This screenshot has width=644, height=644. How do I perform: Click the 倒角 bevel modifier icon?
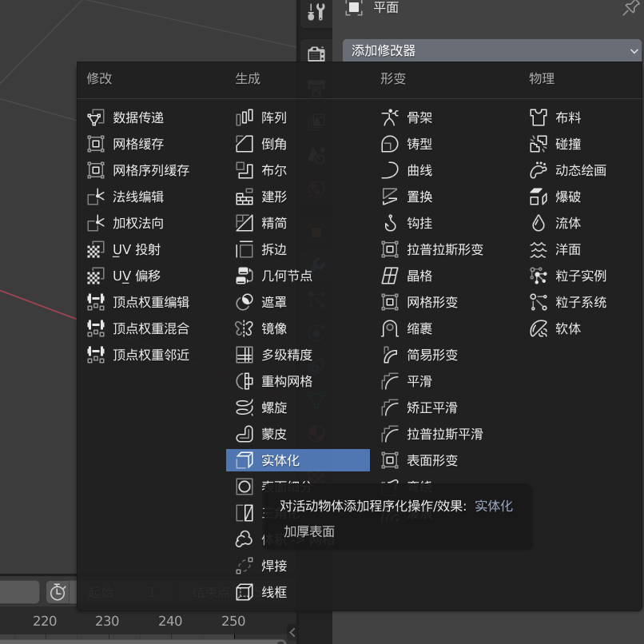pyautogui.click(x=244, y=144)
